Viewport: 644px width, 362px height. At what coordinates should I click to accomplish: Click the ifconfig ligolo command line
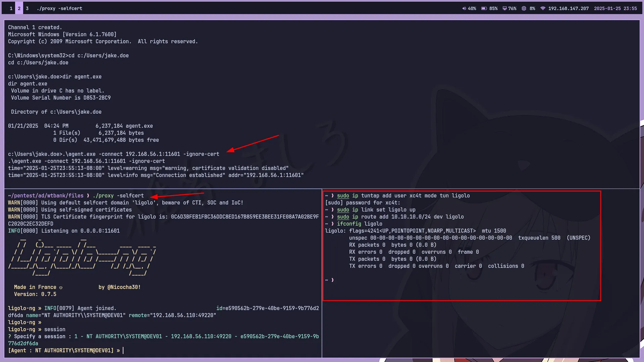pyautogui.click(x=360, y=224)
